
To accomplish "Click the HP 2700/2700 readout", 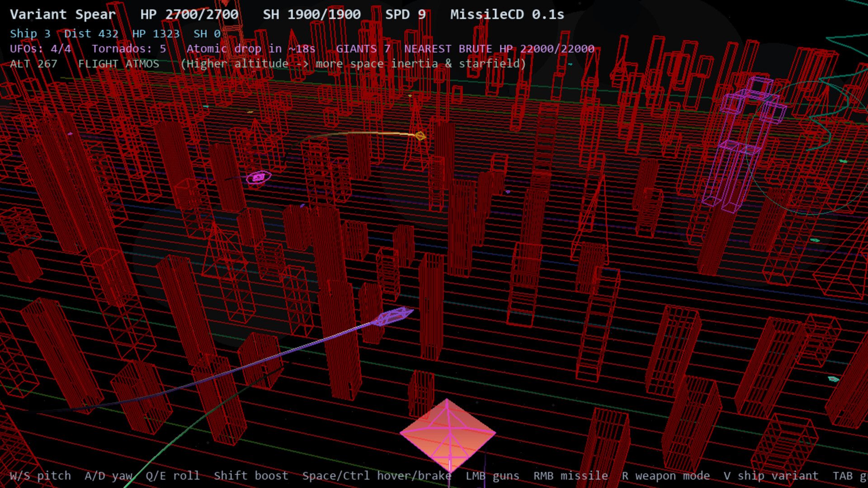I will coord(189,14).
